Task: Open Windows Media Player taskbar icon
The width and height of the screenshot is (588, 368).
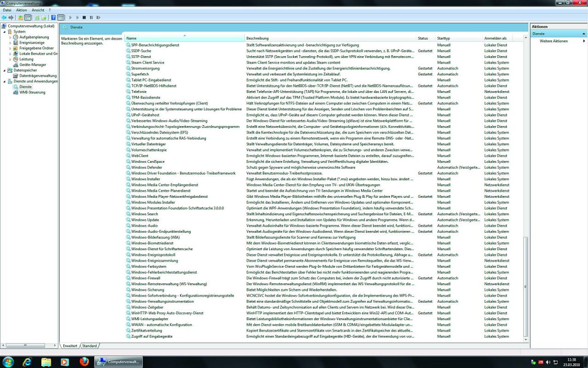Action: pyautogui.click(x=64, y=362)
